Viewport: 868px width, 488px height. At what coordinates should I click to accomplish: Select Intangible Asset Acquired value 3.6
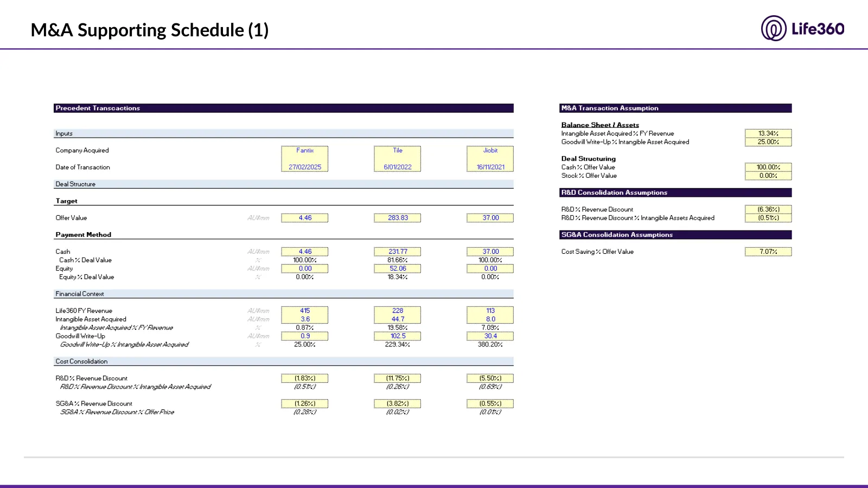tap(305, 319)
